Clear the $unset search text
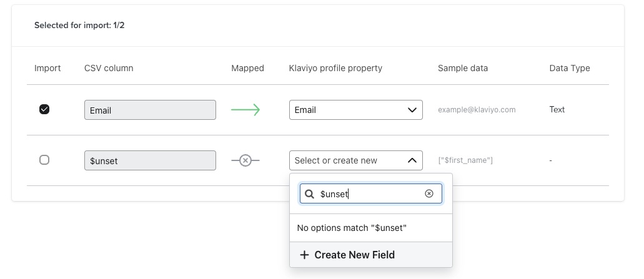Screen dimensions: 644x279 point(429,194)
